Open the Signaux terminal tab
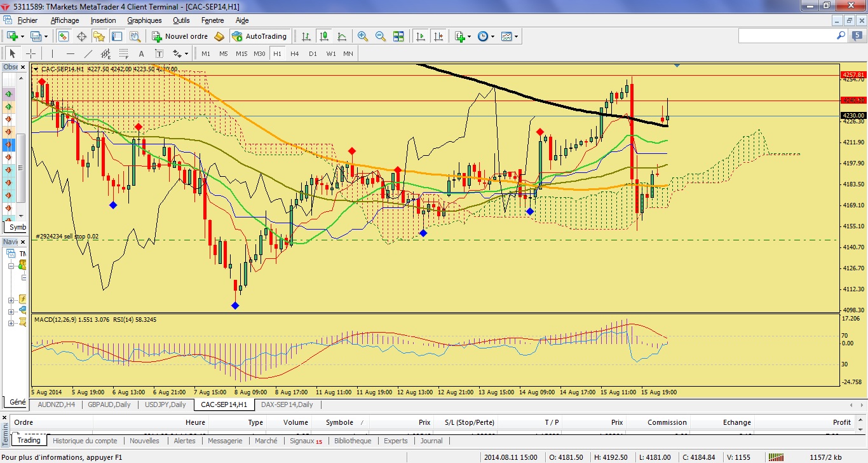The height and width of the screenshot is (463, 868). coord(306,441)
